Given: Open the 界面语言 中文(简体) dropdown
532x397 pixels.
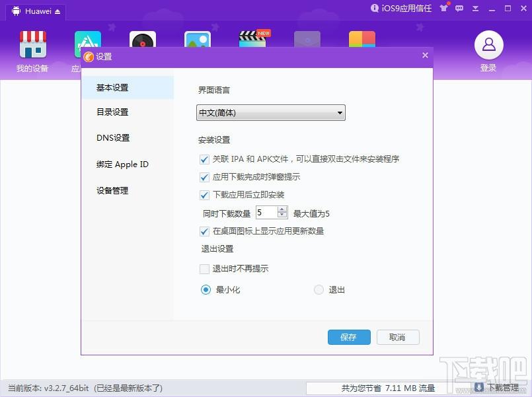Looking at the screenshot, I should 271,112.
